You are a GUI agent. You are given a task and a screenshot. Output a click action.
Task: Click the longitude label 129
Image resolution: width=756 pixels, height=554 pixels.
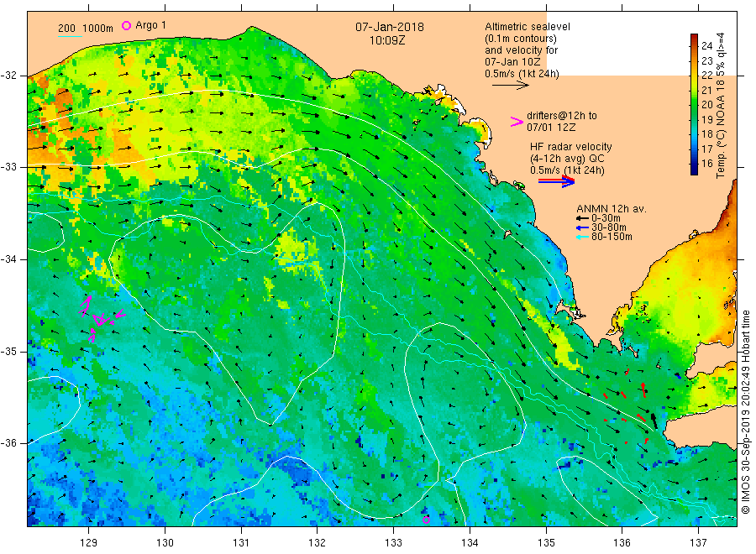(x=89, y=543)
